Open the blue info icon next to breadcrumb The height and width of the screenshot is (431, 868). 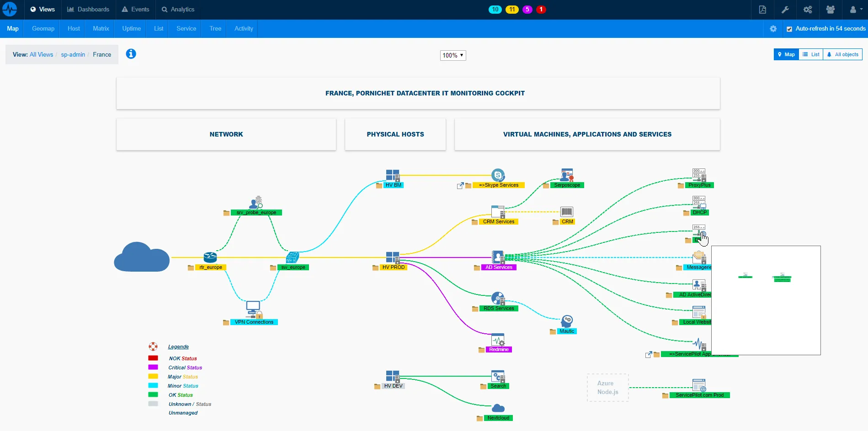tap(131, 54)
